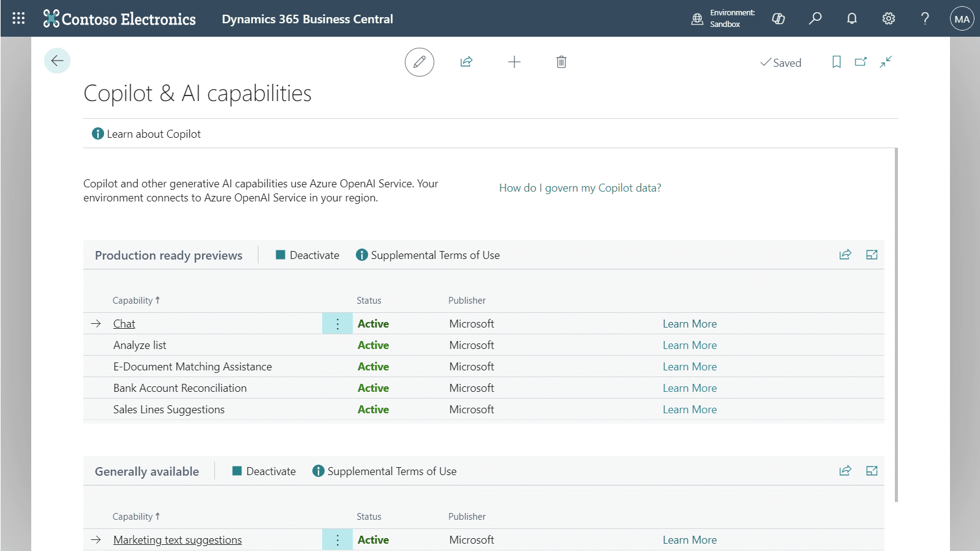
Task: Click the plus icon to create new
Action: tap(514, 62)
